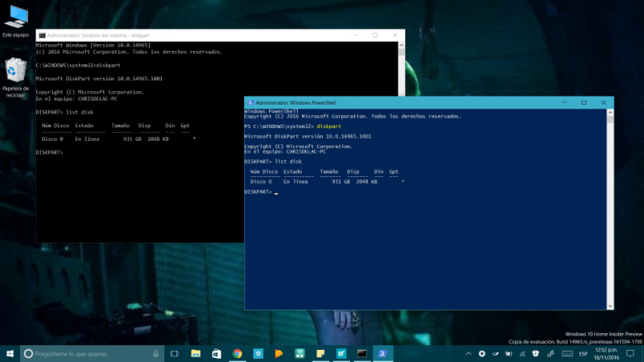Minimize the PowerShell window

[x=564, y=103]
